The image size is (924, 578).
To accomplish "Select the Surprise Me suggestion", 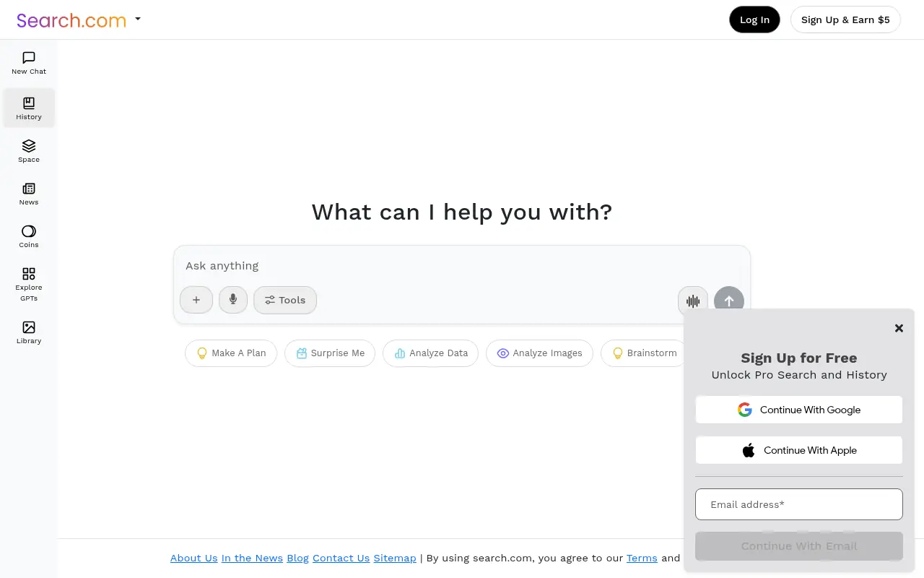I will tap(330, 353).
